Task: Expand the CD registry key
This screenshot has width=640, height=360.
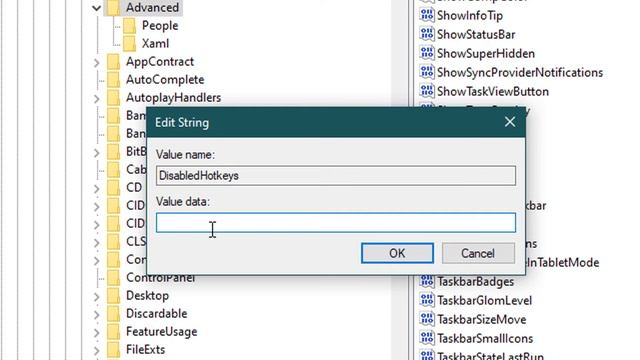Action: (96, 188)
